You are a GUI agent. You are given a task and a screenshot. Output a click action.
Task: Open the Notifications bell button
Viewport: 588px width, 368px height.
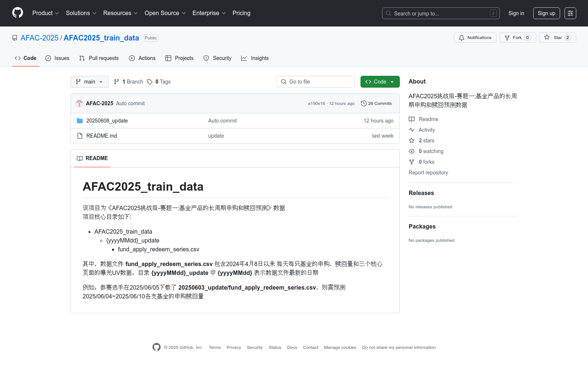[475, 38]
